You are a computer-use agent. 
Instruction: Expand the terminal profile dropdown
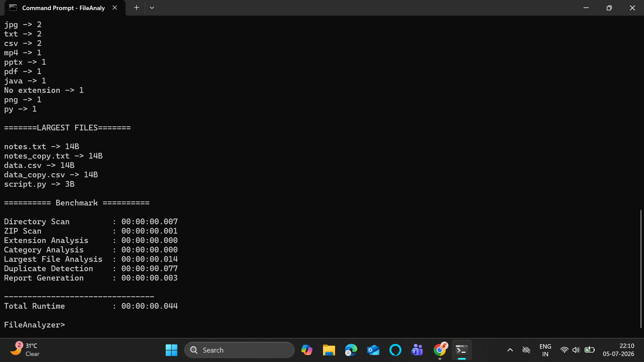click(152, 8)
